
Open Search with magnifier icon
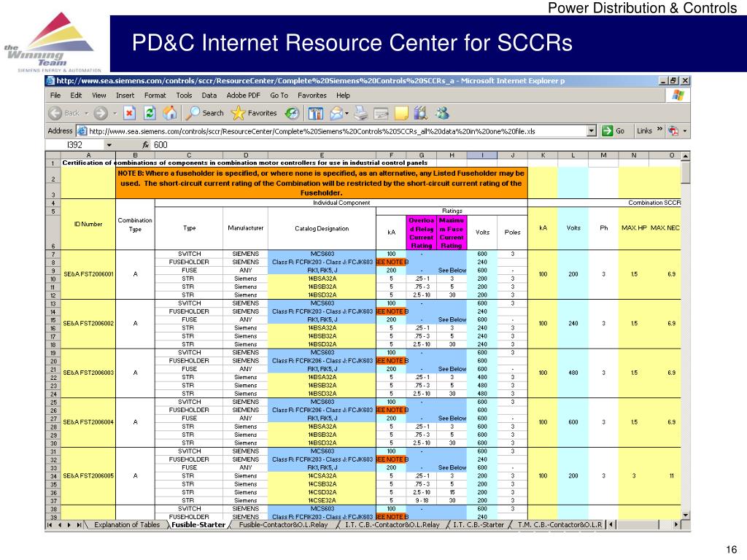pyautogui.click(x=204, y=113)
